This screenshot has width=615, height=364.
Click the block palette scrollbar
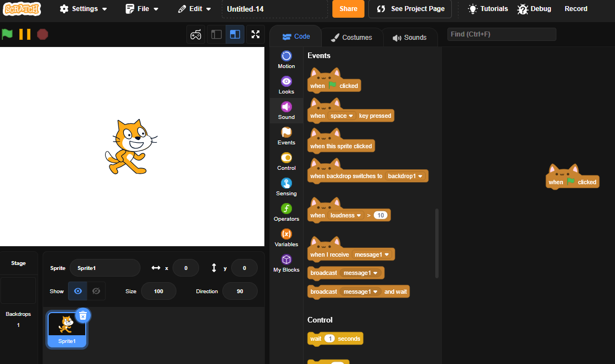click(x=436, y=243)
